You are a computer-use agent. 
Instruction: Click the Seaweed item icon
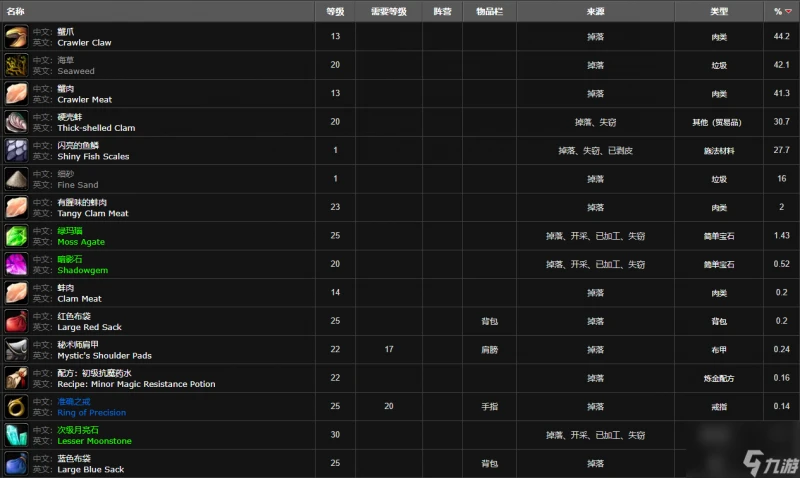[16, 66]
